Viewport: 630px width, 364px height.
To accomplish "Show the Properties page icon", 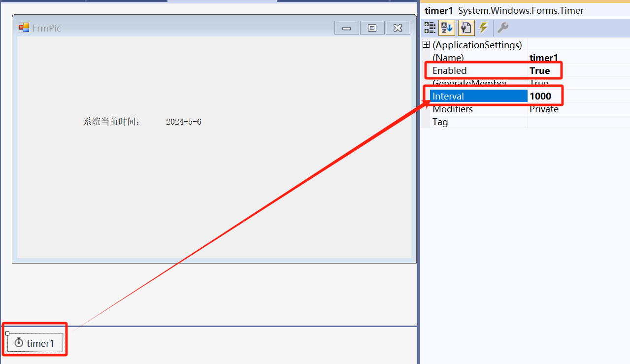I will pos(465,28).
